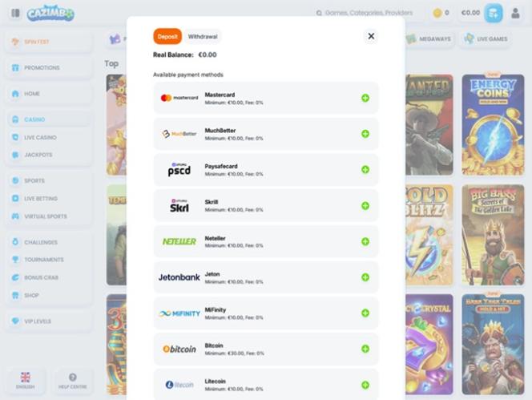Close the payment methods dialog
This screenshot has height=400, width=532.
pos(371,36)
